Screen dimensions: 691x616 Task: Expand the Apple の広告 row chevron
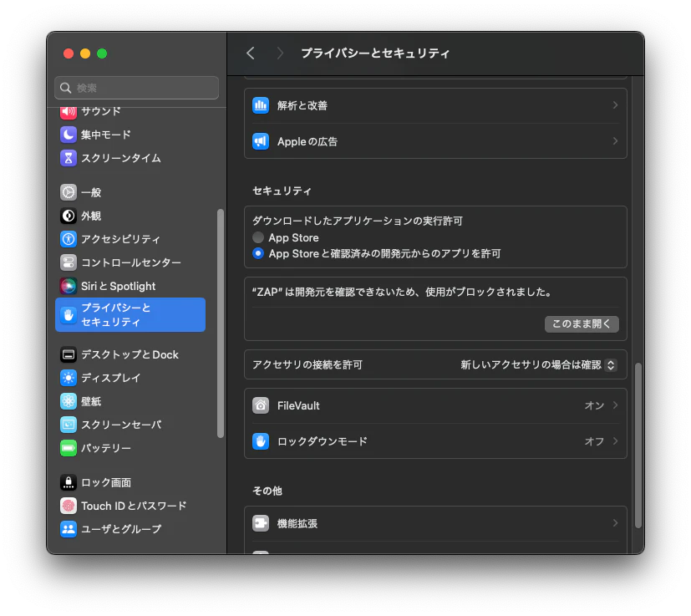click(615, 141)
